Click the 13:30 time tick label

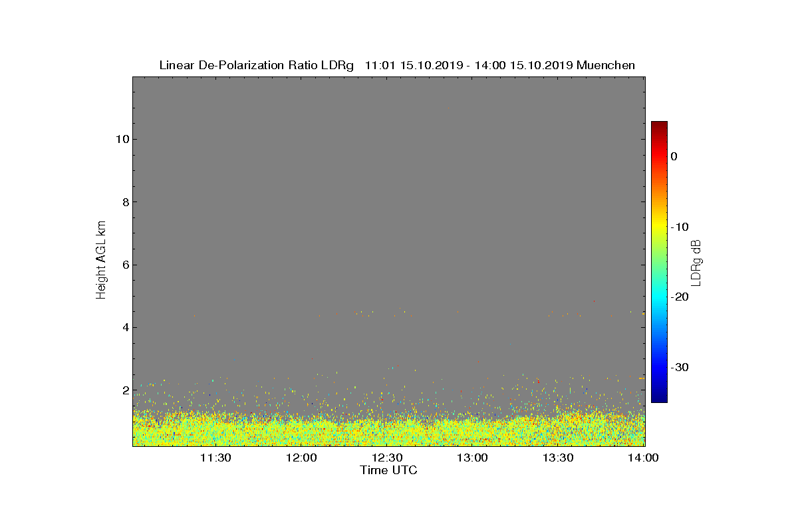pos(559,458)
